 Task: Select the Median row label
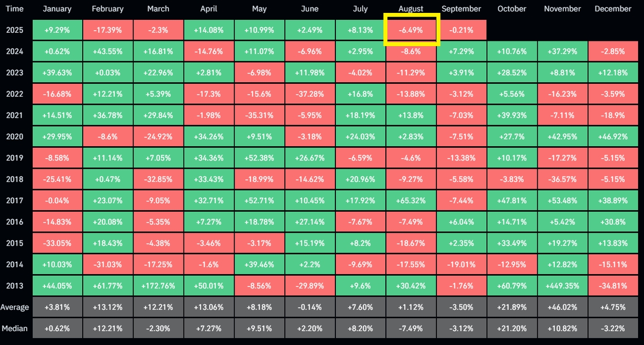tap(15, 328)
